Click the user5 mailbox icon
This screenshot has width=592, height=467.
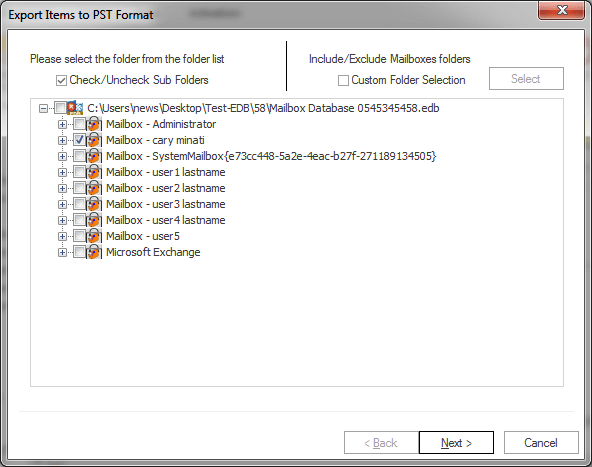tap(94, 236)
